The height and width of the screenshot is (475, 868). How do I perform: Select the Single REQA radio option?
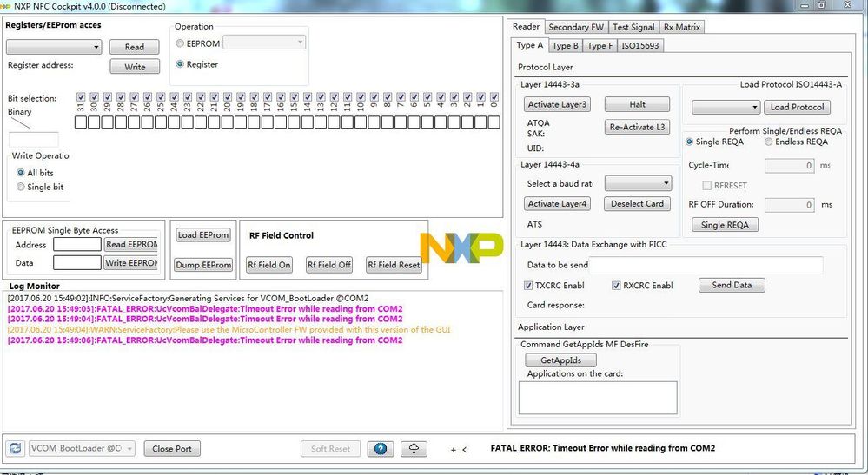coord(689,142)
